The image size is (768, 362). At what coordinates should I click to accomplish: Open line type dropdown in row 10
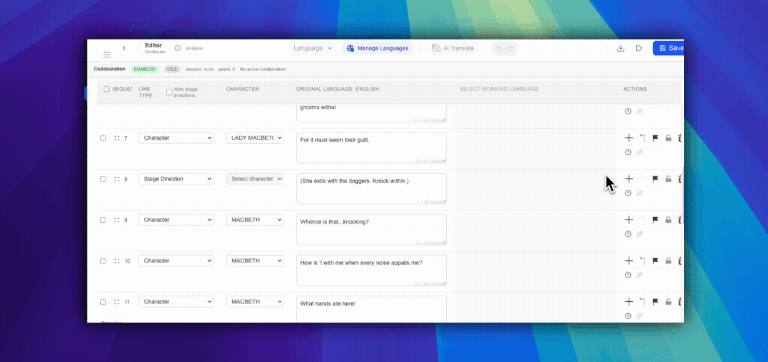coord(176,261)
